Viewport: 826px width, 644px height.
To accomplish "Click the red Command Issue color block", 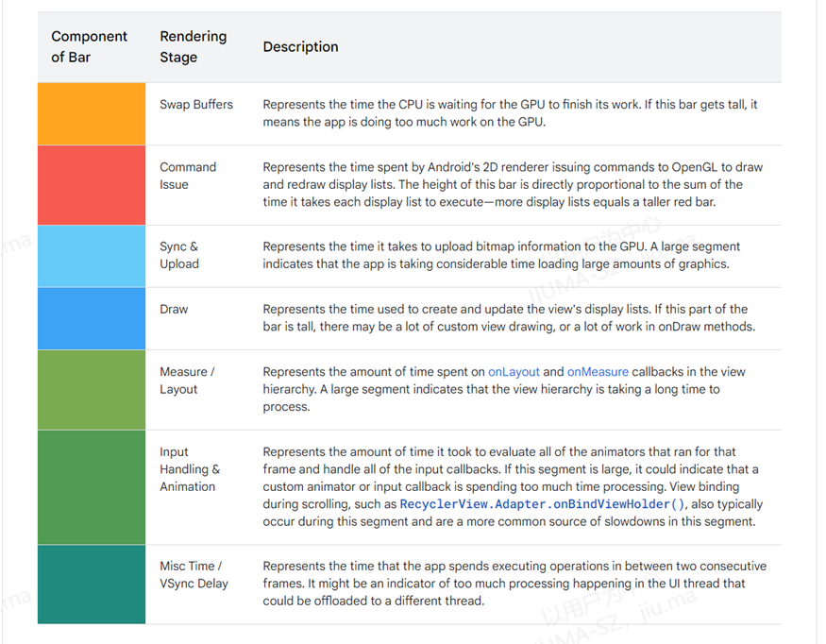I will point(92,185).
